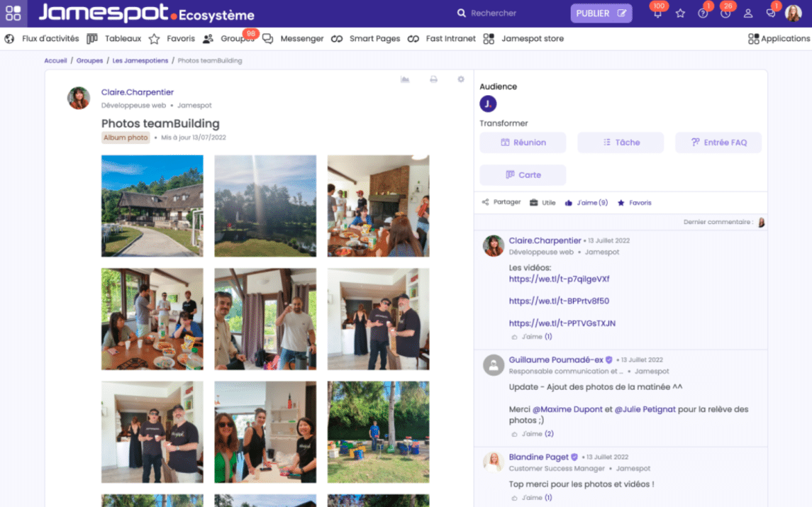This screenshot has height=507, width=812.
Task: Open the first chalet photo thumbnail
Action: pyautogui.click(x=152, y=206)
